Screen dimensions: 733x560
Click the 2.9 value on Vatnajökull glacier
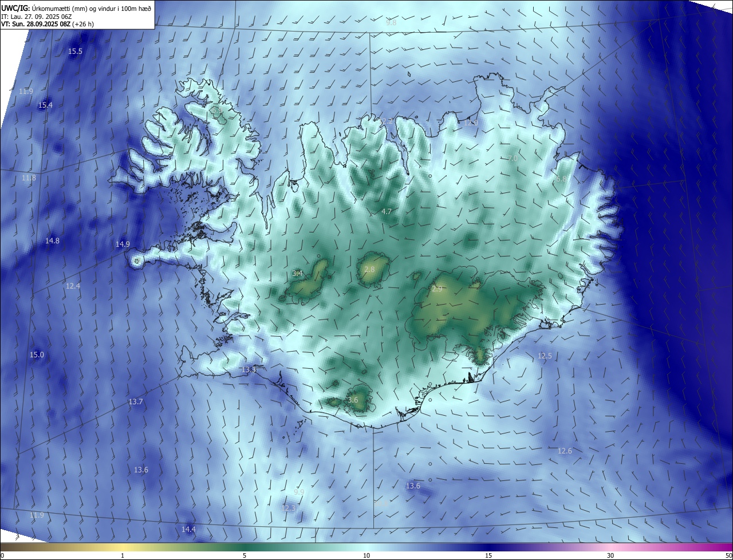click(437, 290)
